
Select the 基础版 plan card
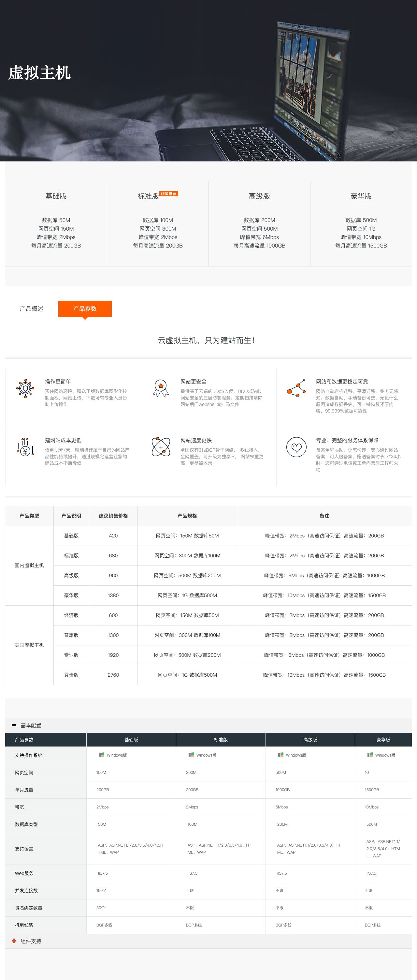(56, 224)
